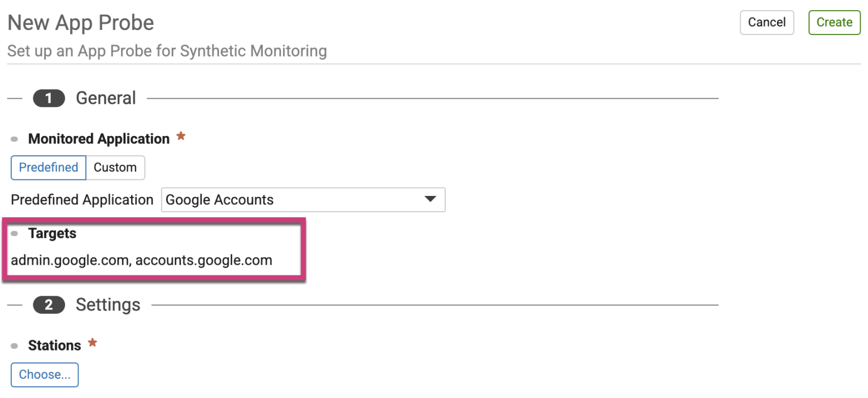Image resolution: width=868 pixels, height=398 pixels.
Task: Select the General section heading
Action: (x=106, y=98)
